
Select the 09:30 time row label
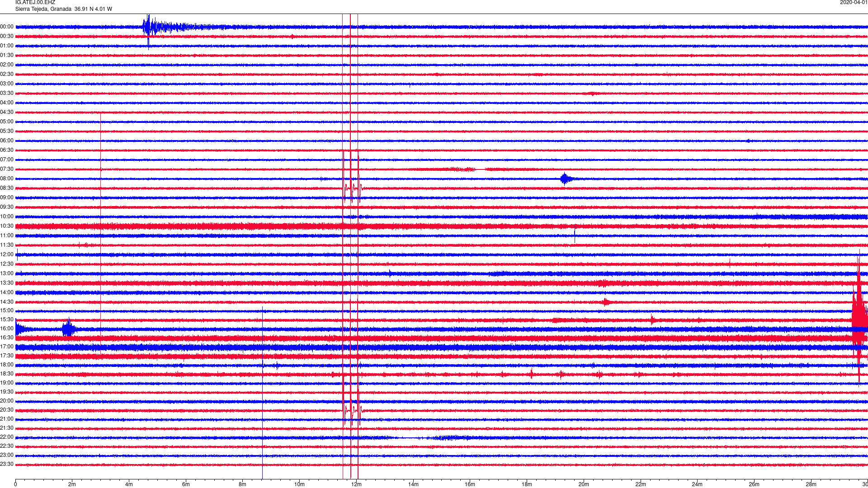point(7,207)
